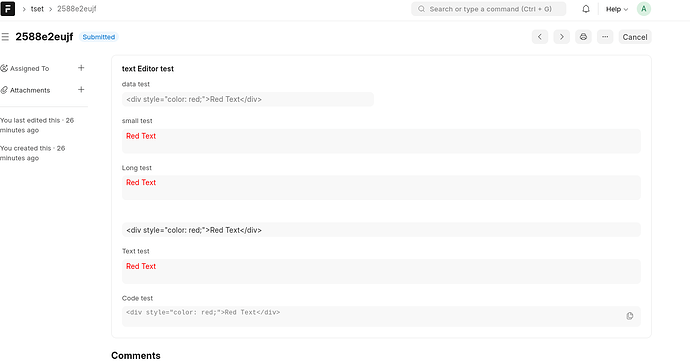The width and height of the screenshot is (690, 362).
Task: Go to previous document arrow
Action: point(540,37)
